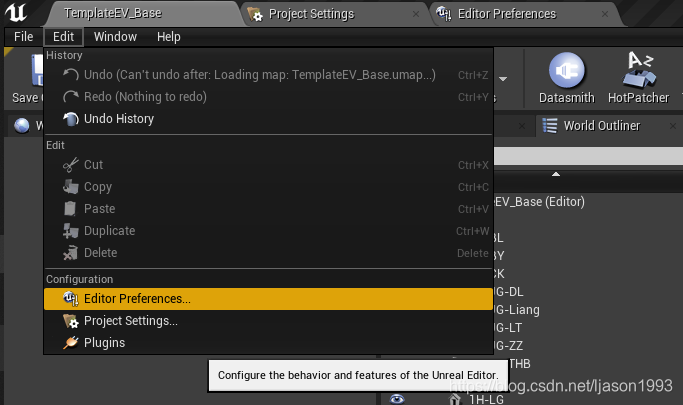Click the Plugins plug icon
Screen dimensions: 683x405
tap(71, 343)
